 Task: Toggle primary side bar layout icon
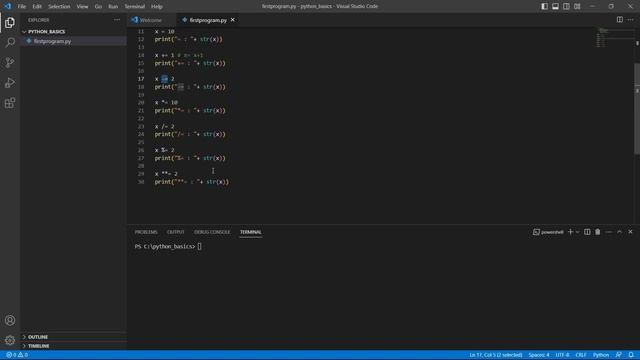click(544, 6)
